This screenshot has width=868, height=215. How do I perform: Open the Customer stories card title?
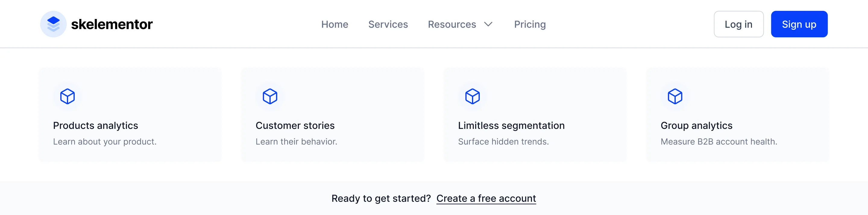pyautogui.click(x=295, y=126)
